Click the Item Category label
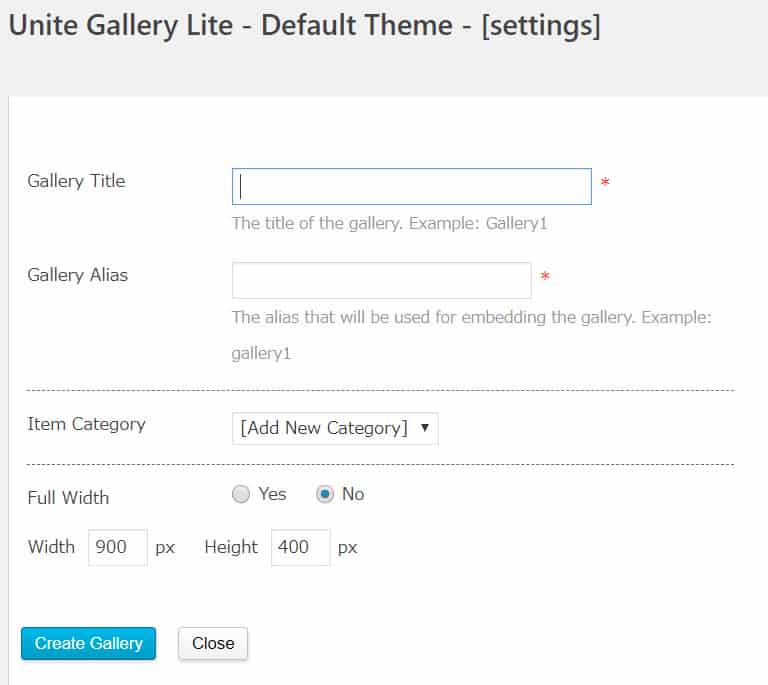768x685 pixels. click(86, 425)
